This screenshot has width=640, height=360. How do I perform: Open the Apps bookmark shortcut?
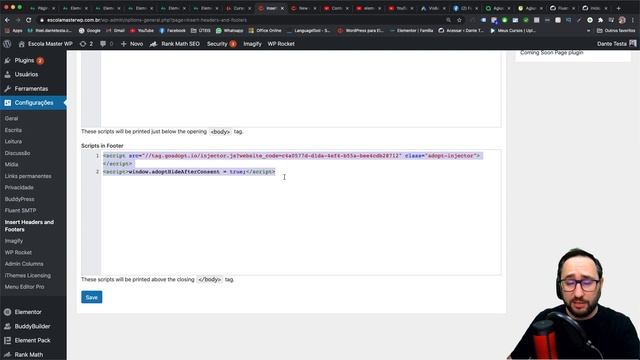[13, 31]
